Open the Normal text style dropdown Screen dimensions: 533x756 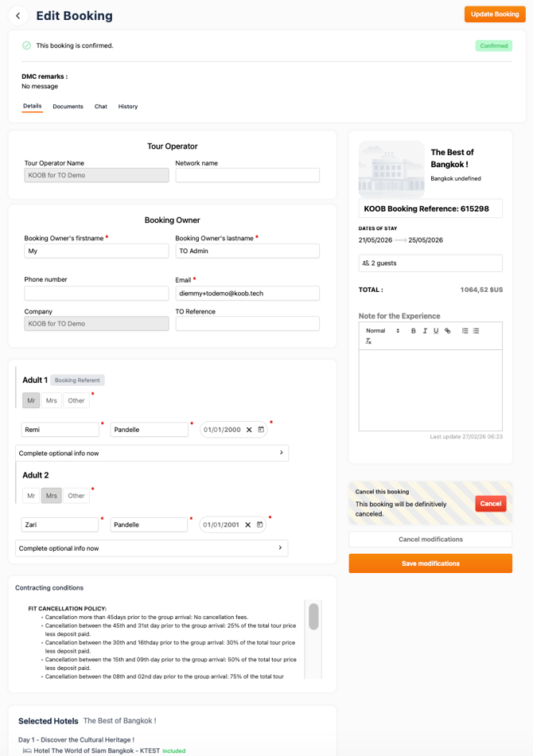tap(382, 331)
